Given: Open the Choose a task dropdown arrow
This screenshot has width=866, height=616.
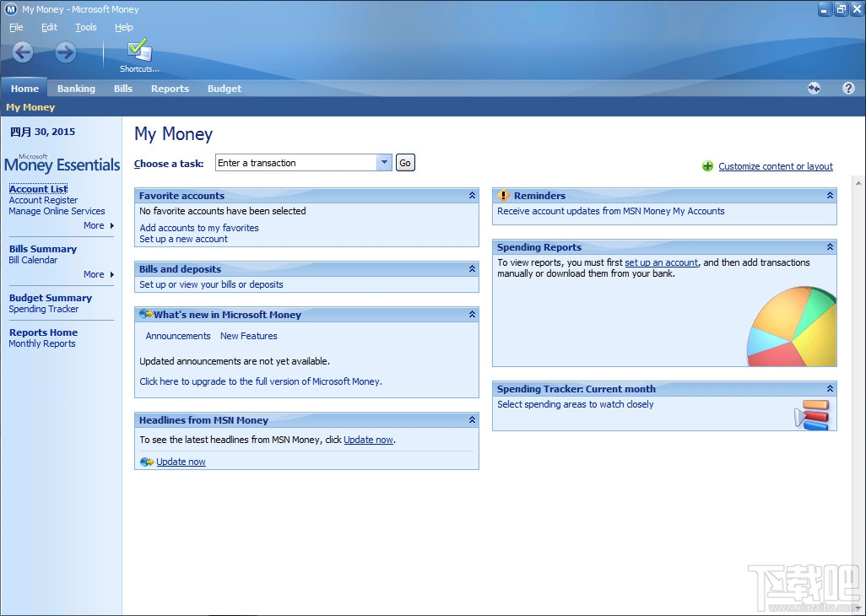Looking at the screenshot, I should tap(384, 163).
